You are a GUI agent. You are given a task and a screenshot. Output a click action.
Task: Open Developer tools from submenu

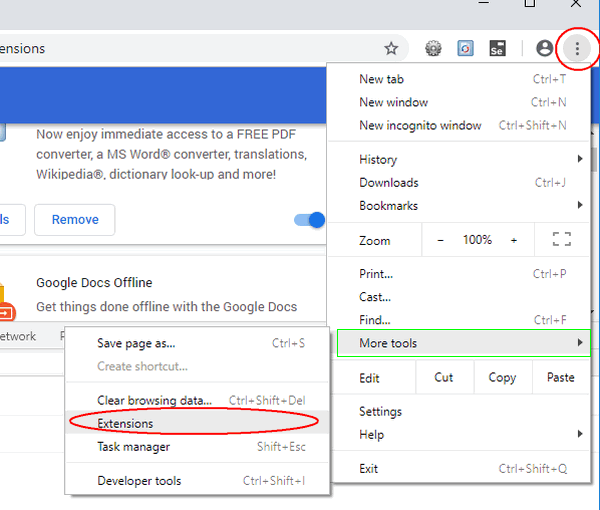pyautogui.click(x=197, y=481)
